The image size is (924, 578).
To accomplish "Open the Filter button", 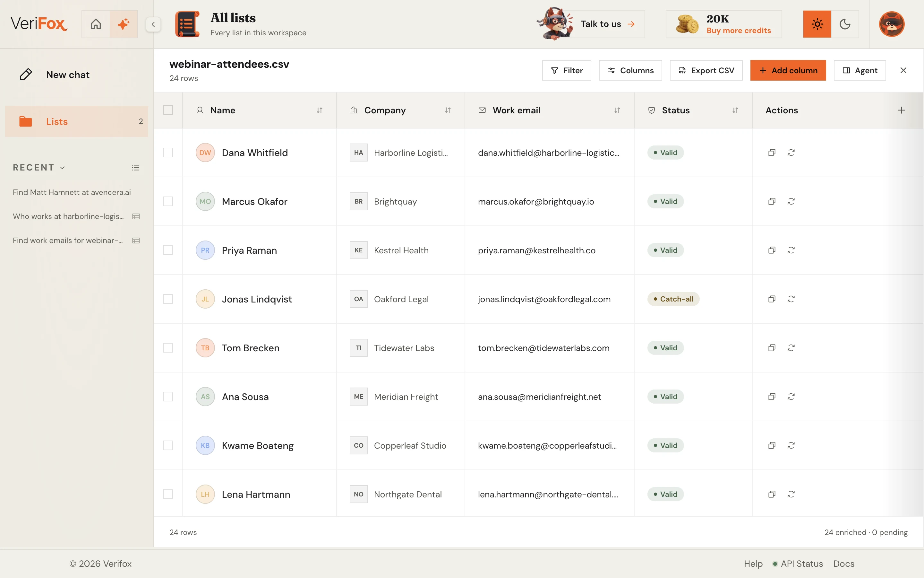I will point(567,70).
